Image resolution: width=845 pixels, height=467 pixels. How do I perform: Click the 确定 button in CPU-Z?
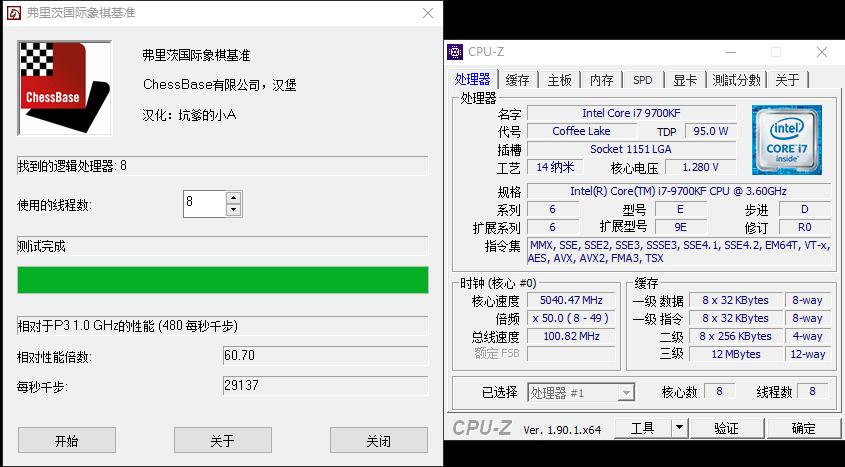(804, 428)
